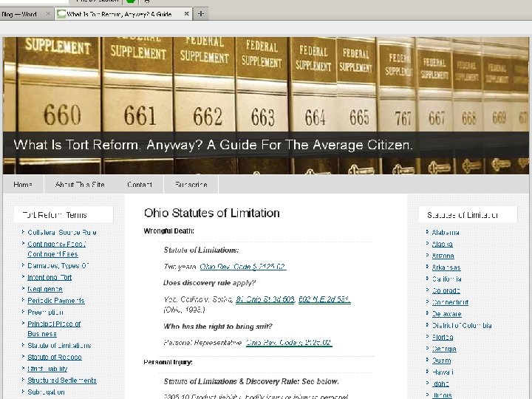Close the Blog — Word tab
Image resolution: width=532 pixels, height=399 pixels.
(48, 14)
